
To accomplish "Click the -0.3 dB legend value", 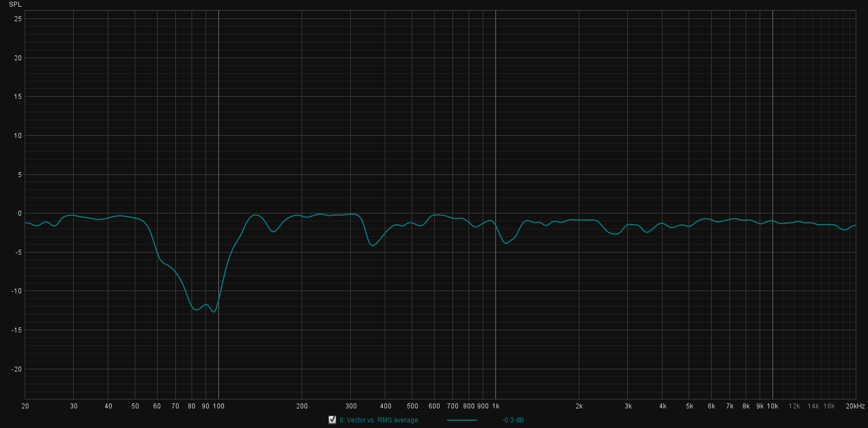I will 513,420.
